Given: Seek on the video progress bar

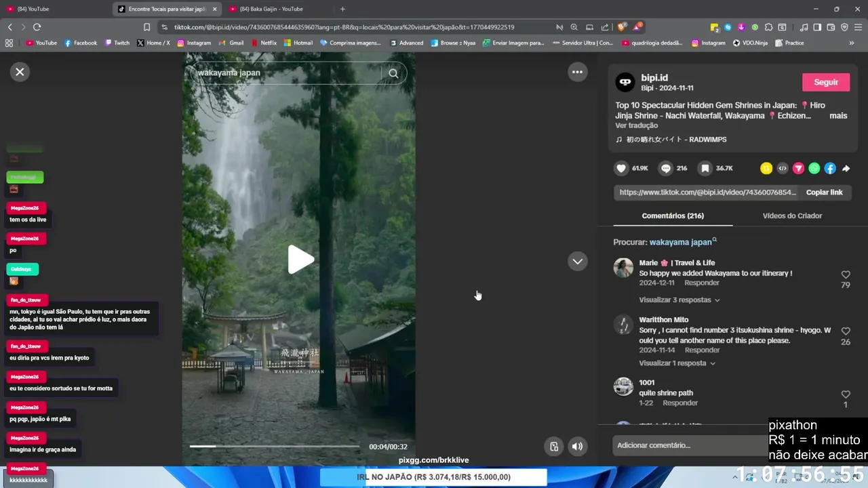Looking at the screenshot, I should [x=275, y=446].
